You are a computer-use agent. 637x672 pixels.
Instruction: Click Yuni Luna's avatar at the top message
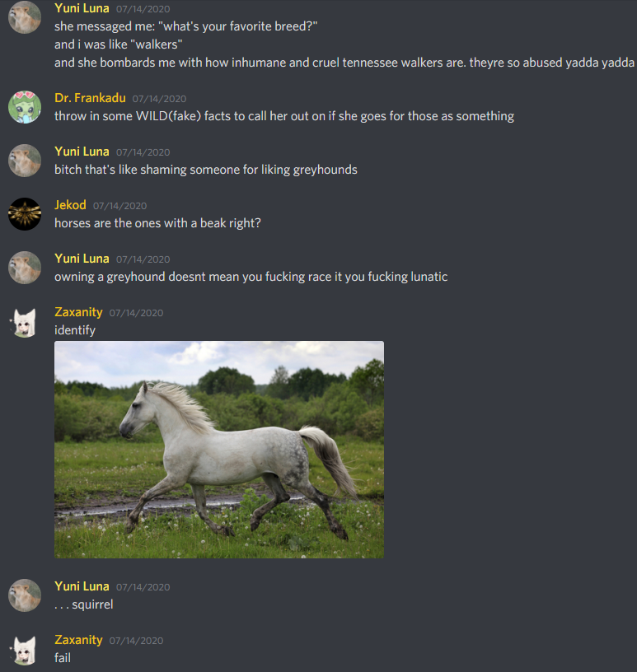(25, 17)
